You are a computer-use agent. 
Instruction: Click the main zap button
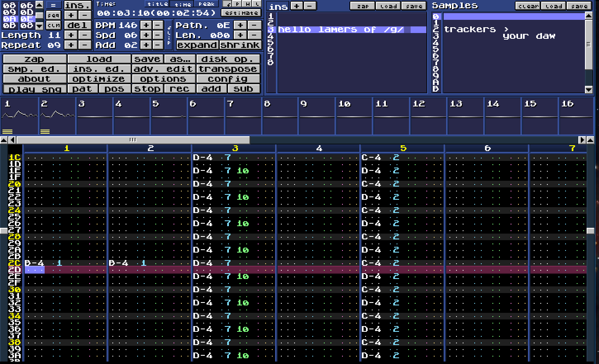click(35, 59)
